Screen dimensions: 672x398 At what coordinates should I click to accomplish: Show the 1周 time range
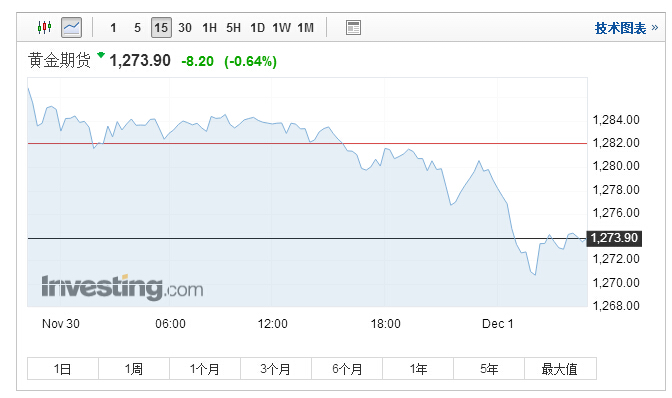coord(134,368)
